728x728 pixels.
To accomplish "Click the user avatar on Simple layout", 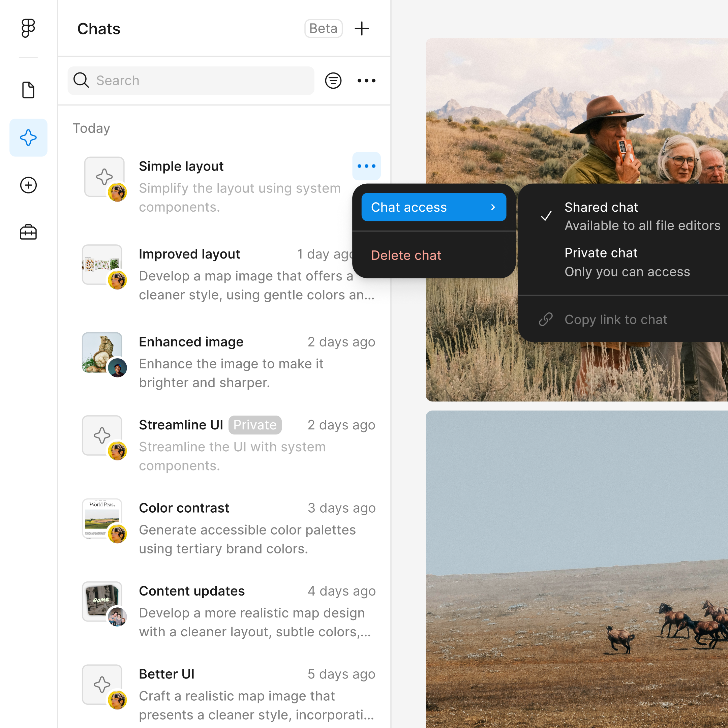I will (117, 192).
